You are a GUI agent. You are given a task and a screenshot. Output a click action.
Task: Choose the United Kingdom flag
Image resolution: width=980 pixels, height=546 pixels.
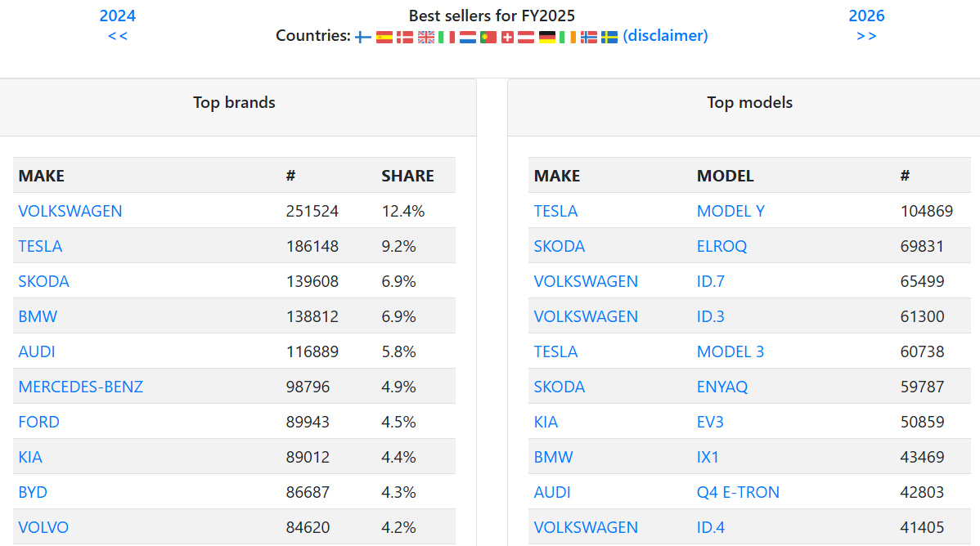[x=426, y=37]
